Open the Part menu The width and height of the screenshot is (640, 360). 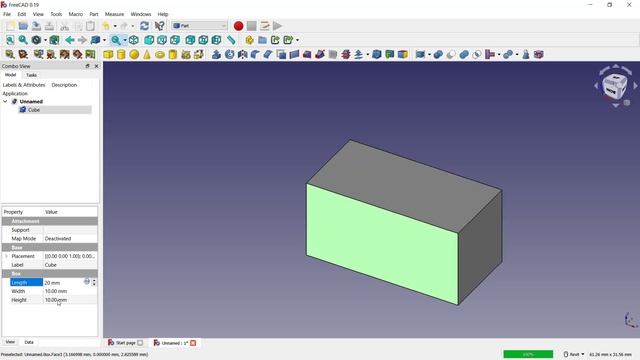(94, 14)
